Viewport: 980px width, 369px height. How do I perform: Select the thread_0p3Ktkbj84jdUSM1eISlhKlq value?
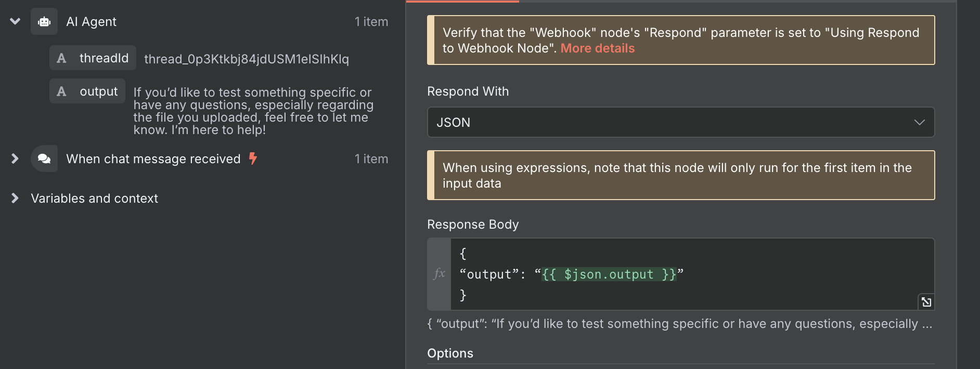pyautogui.click(x=247, y=59)
